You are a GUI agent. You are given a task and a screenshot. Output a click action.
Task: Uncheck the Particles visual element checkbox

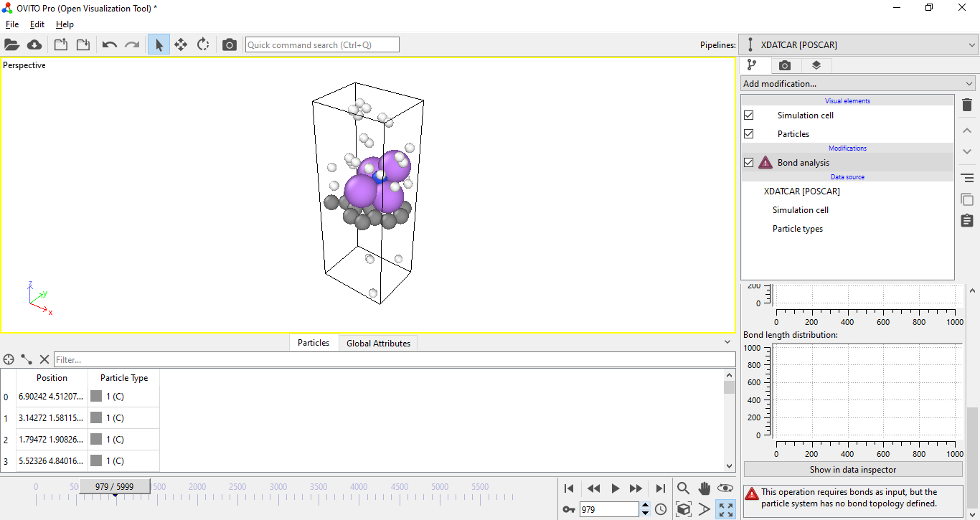pyautogui.click(x=749, y=134)
